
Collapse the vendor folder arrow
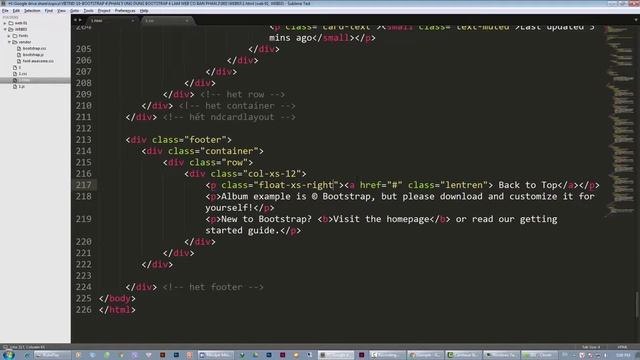pos(9,42)
